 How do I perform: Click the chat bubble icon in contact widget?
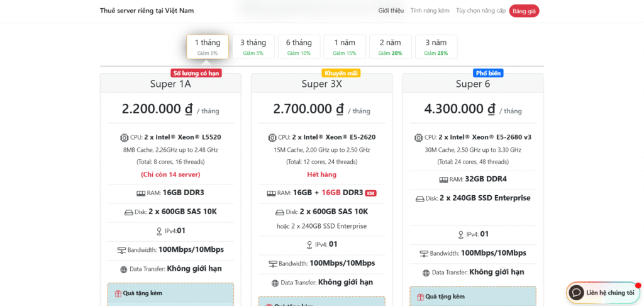tap(576, 293)
